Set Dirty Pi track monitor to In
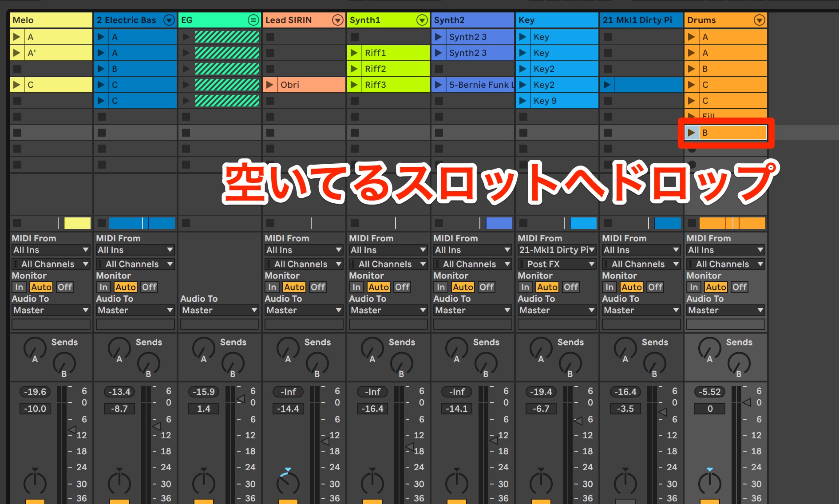Screen dimensions: 839x504 [x=609, y=287]
